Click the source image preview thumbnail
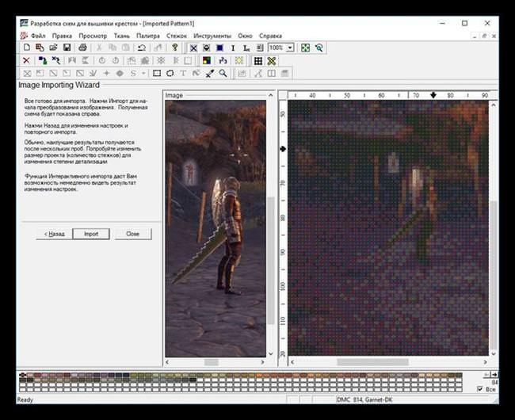Viewport: 515px width, 420px height. [x=216, y=228]
